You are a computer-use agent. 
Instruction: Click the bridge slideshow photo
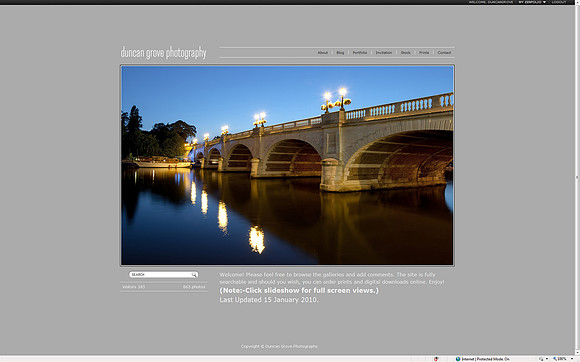[287, 165]
